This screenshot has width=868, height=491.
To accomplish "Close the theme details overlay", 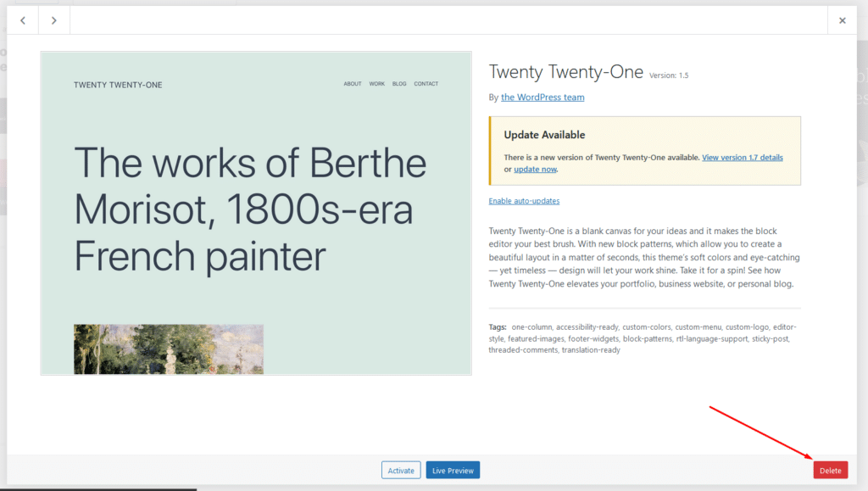I will [x=842, y=20].
